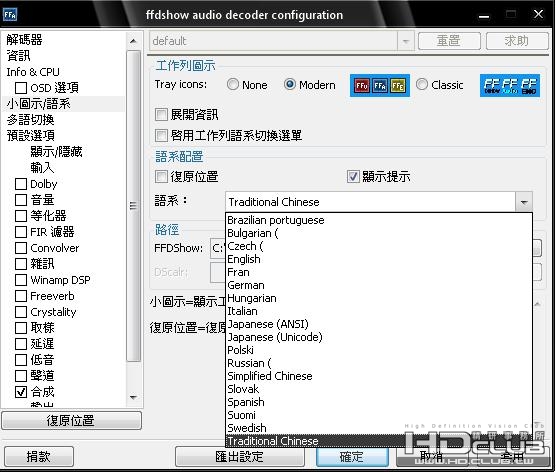The width and height of the screenshot is (556, 472).
Task: Choose Suomi from language list
Action: tap(379, 415)
